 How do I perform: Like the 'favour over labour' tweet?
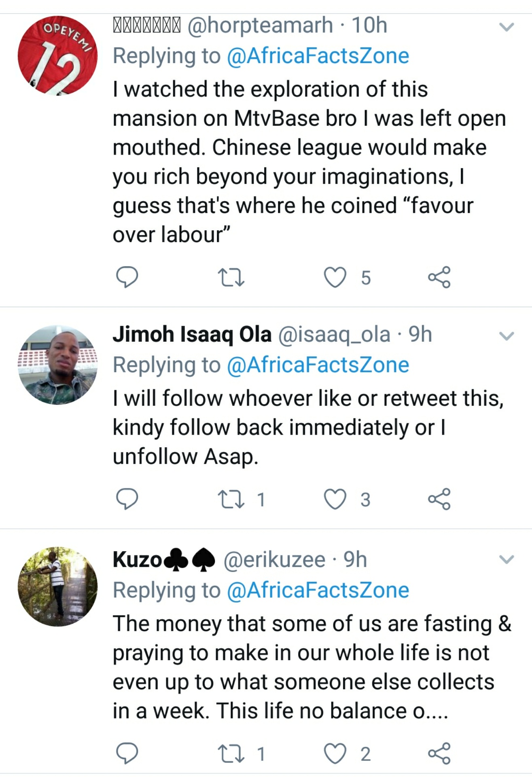[x=335, y=278]
